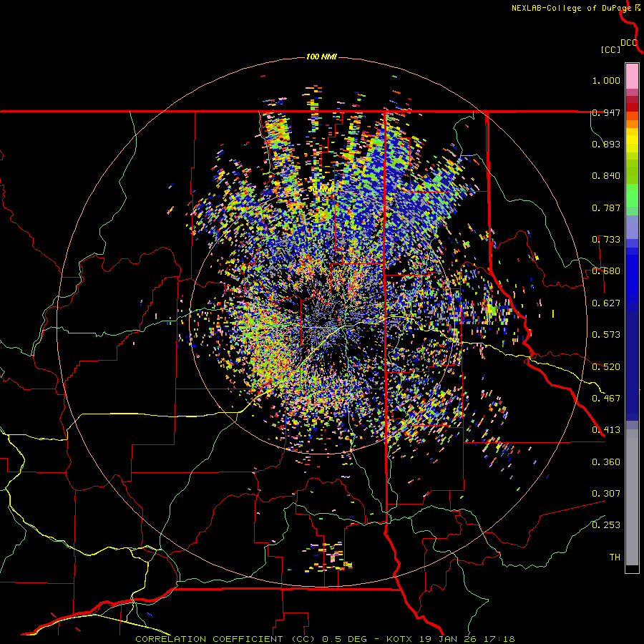Screen dimensions: 644x644
Task: Click the 50 NMI range ring label
Action: pos(323,190)
